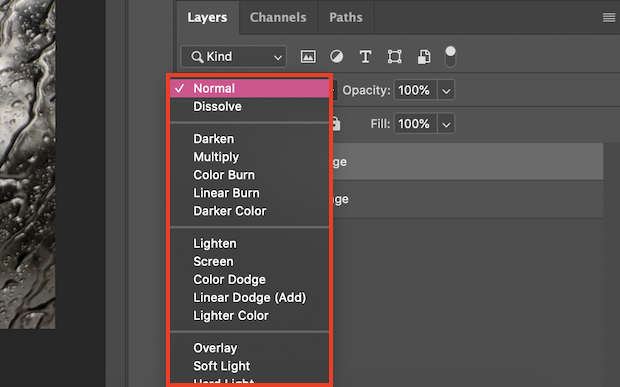Toggle layer filtering switch on or off
620x387 pixels.
coord(450,57)
